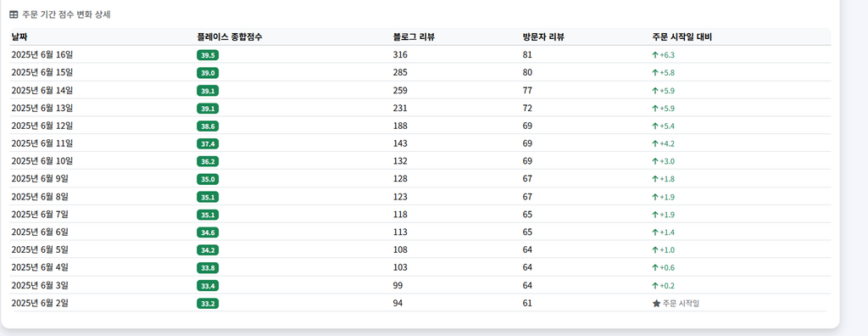
Task: Click the +1.9 value in the 6월 8일 row
Action: [x=667, y=198]
